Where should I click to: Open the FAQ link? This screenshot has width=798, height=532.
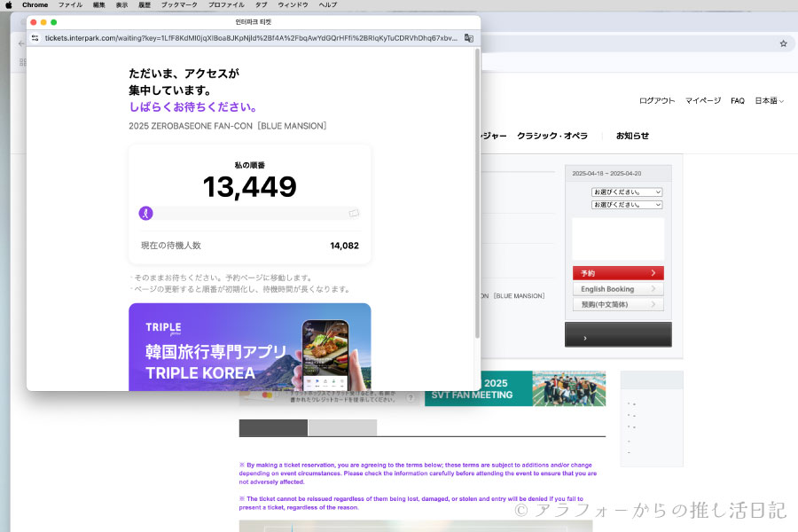pos(738,101)
